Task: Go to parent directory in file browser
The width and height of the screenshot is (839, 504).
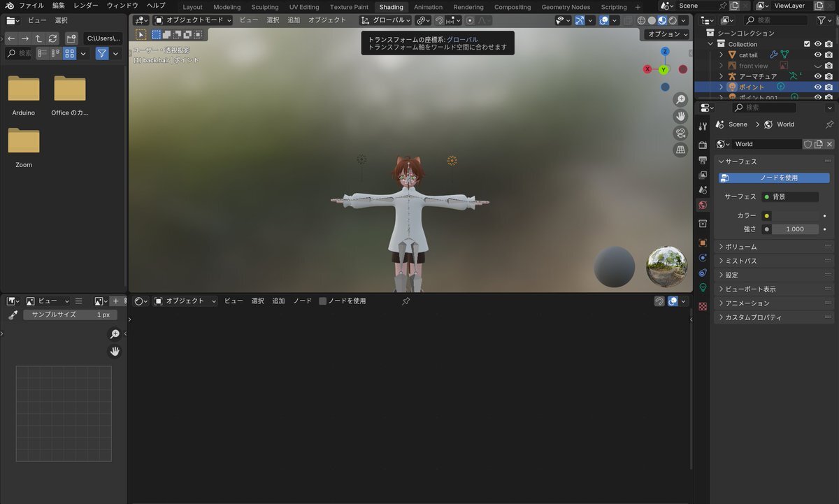Action: (x=38, y=38)
